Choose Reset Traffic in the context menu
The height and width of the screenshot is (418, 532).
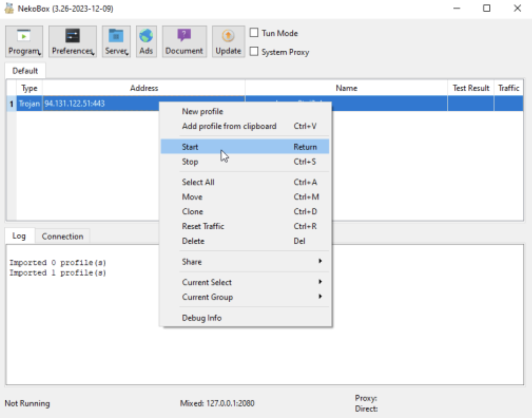245,226
